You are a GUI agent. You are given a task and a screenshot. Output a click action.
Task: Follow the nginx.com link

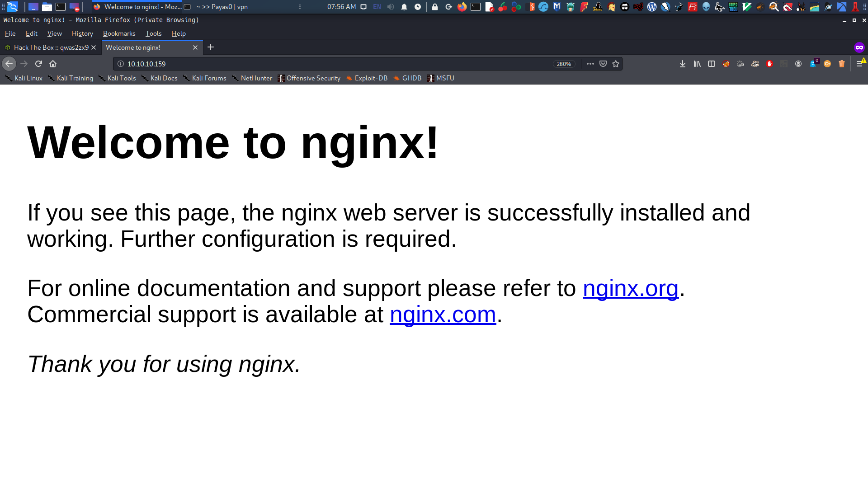(x=443, y=314)
